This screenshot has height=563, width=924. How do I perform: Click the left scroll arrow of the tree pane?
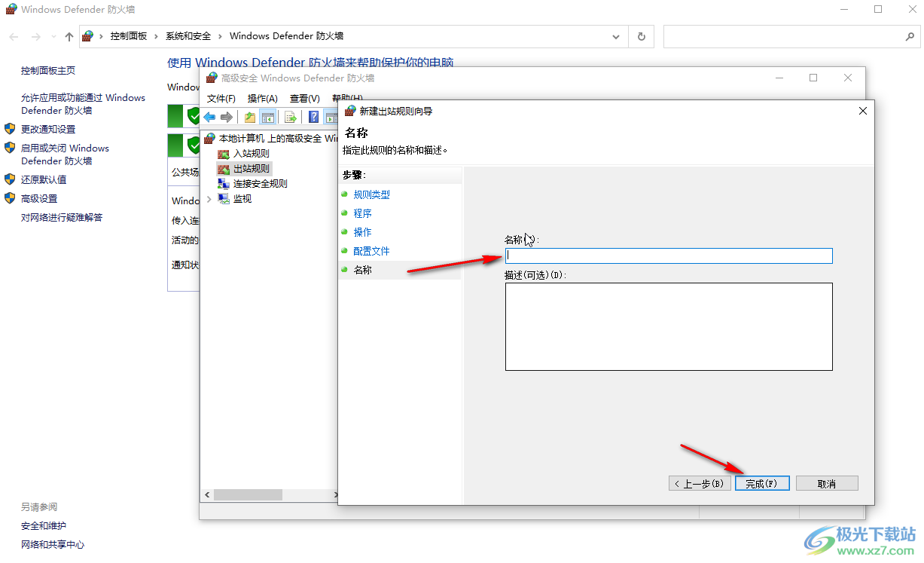click(207, 495)
